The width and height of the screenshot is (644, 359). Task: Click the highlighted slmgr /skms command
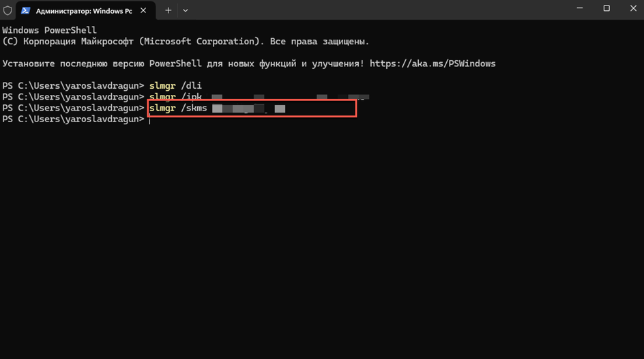tap(252, 108)
